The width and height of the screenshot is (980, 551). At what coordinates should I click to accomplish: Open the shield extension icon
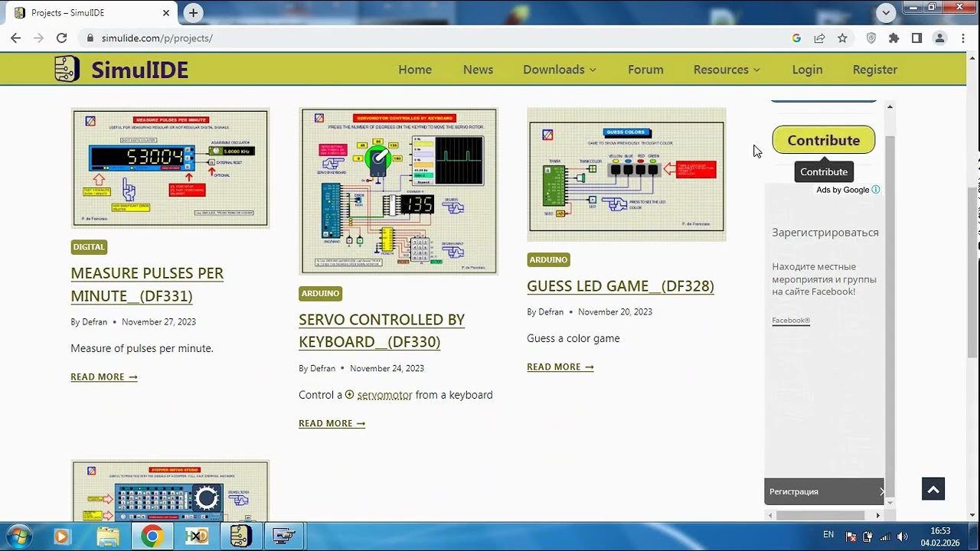click(x=871, y=37)
